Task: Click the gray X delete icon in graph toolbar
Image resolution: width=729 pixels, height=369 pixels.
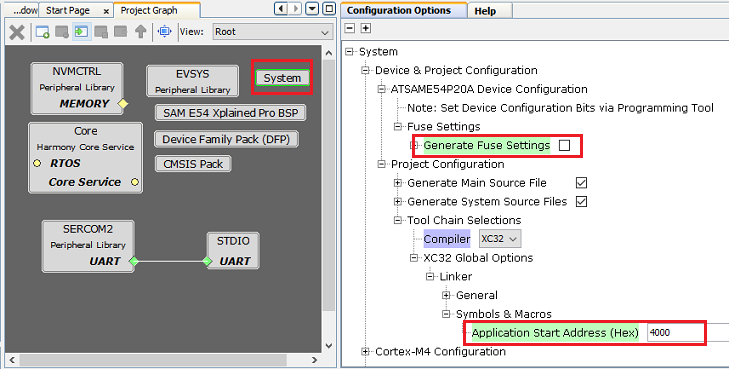Action: click(17, 32)
